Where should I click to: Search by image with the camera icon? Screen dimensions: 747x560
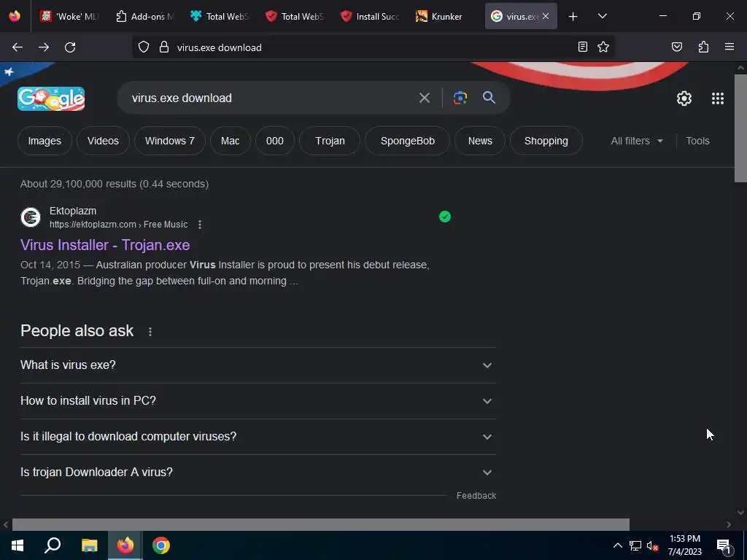460,98
